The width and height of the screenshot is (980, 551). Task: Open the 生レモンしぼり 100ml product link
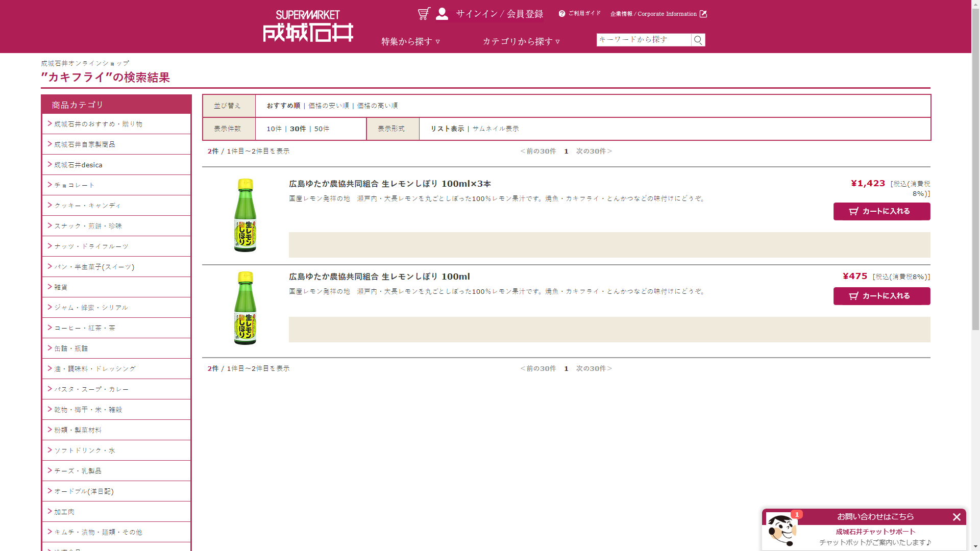379,277
